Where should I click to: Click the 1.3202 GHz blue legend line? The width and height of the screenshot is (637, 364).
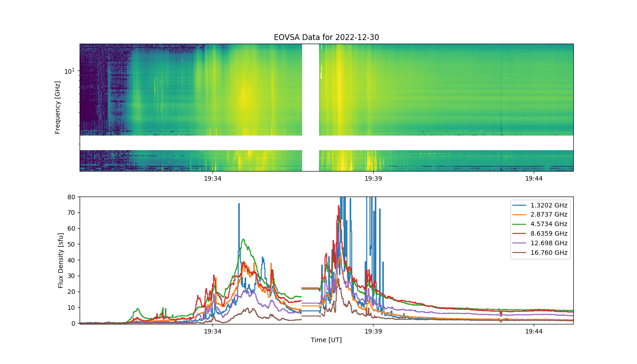pos(521,205)
